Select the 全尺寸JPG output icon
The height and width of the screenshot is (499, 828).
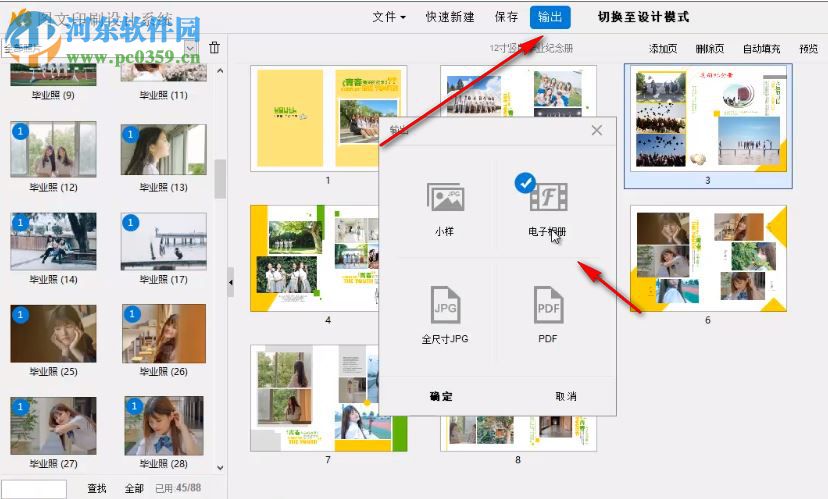pyautogui.click(x=445, y=305)
